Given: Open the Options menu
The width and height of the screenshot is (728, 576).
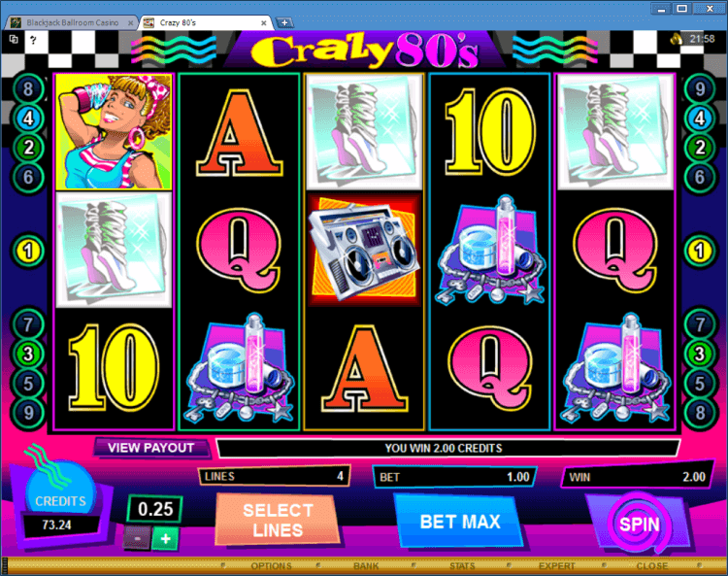Looking at the screenshot, I should (271, 565).
